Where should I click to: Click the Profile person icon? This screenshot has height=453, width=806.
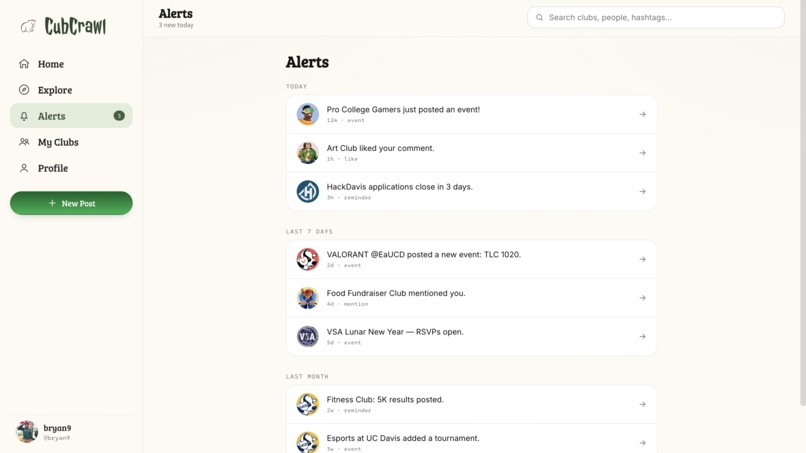24,168
